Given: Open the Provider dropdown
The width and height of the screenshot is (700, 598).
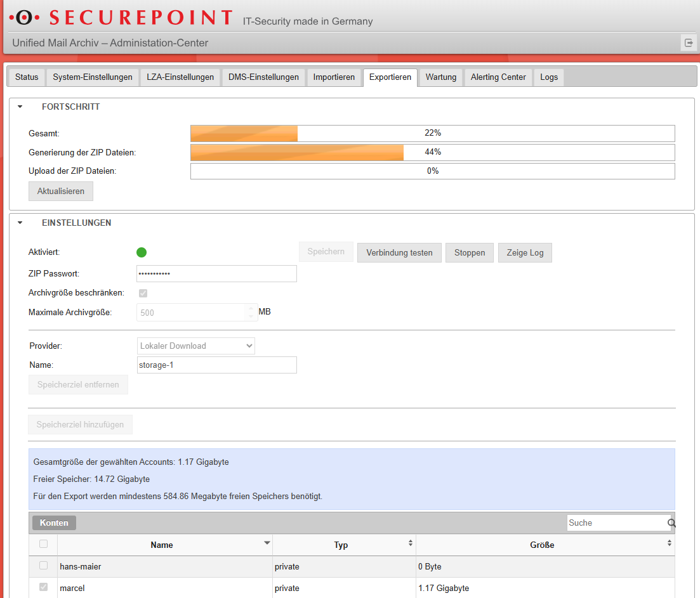Looking at the screenshot, I should (x=196, y=346).
